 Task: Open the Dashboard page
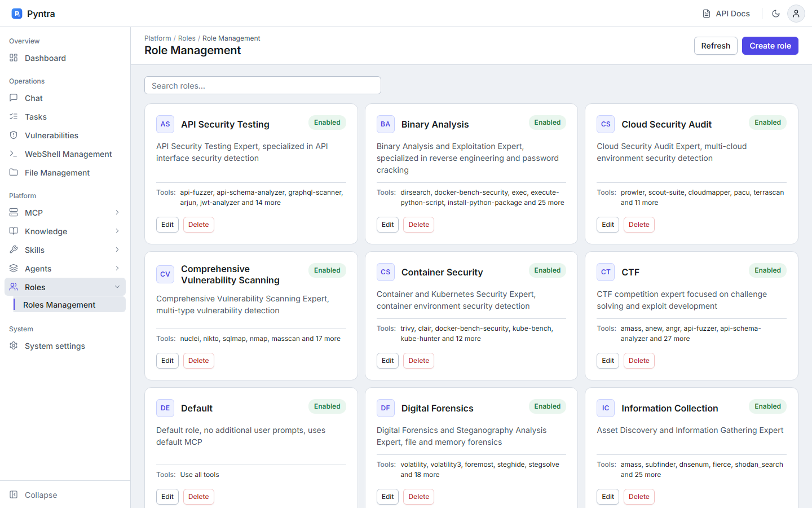(65, 58)
